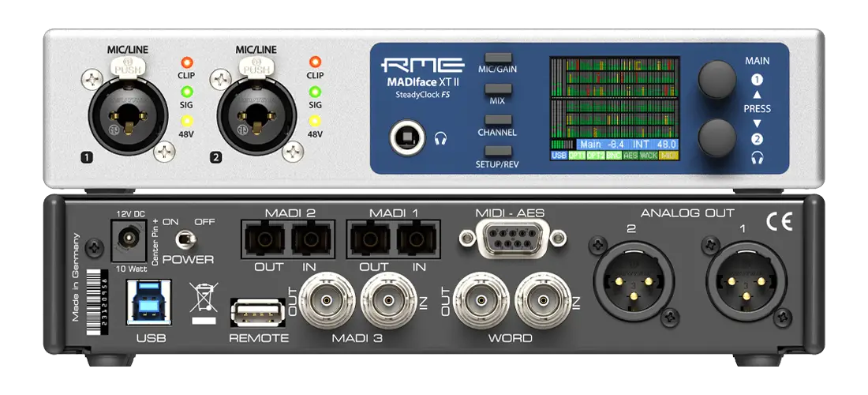This screenshot has width=868, height=395.
Task: Click the Made in Germany text
Action: coord(77,277)
